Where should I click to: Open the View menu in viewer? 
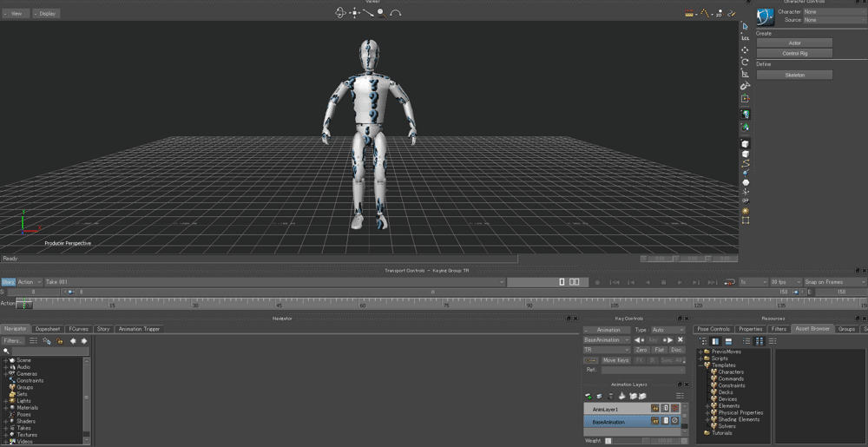[15, 13]
